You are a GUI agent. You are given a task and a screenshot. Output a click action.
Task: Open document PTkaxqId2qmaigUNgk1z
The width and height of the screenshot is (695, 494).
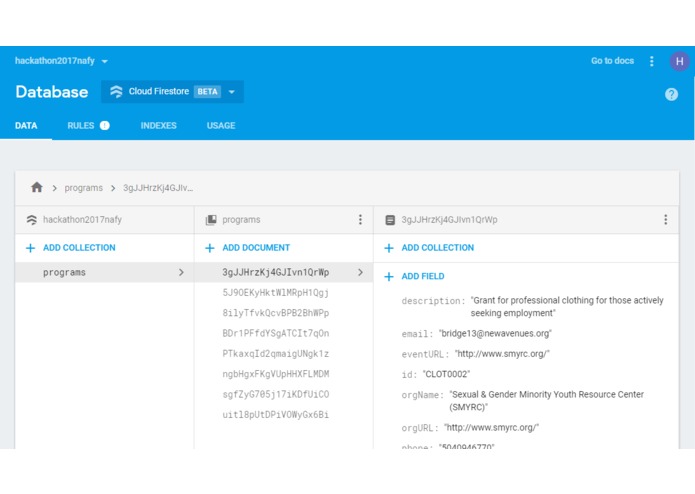click(276, 354)
